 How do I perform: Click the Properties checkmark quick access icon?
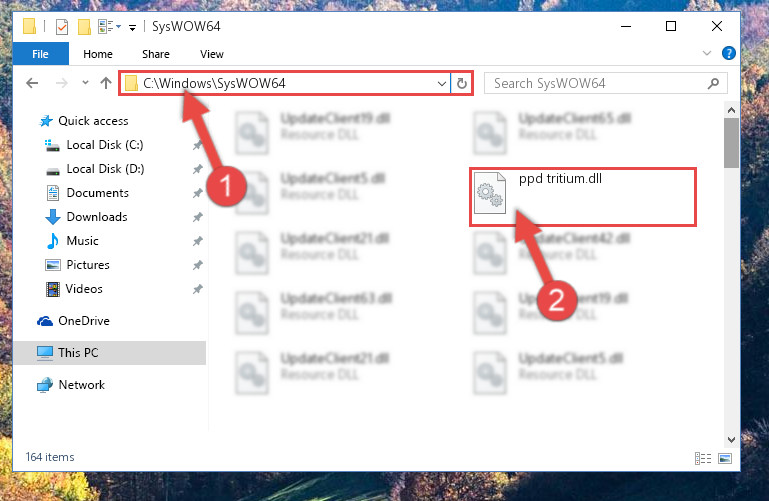click(x=62, y=26)
